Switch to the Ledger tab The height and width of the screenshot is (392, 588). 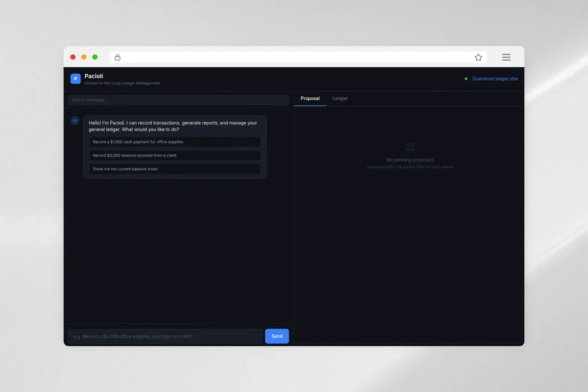[x=340, y=98]
